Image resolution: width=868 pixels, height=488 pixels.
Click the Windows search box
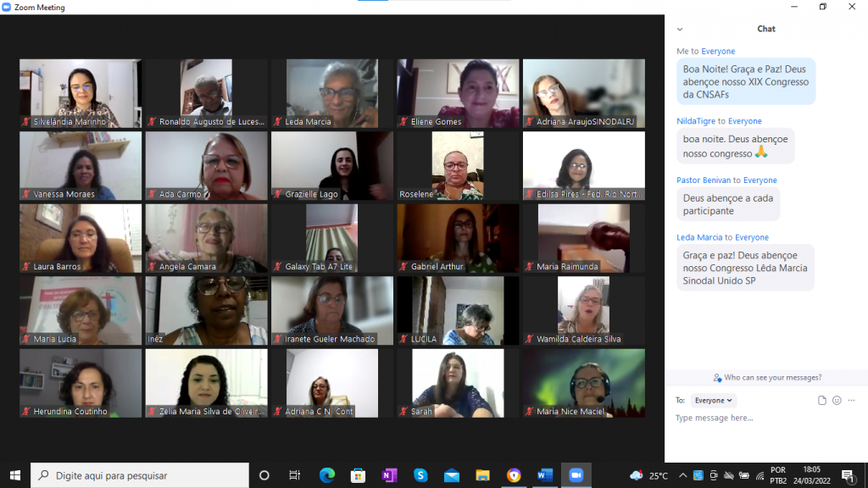click(x=140, y=475)
